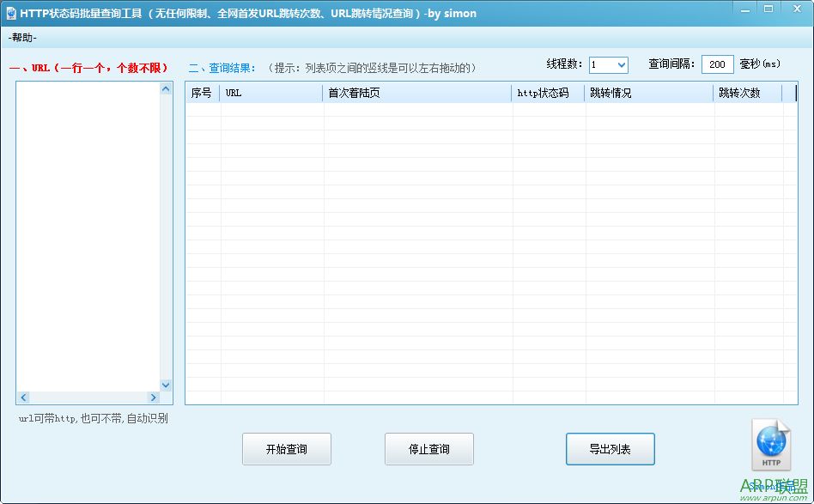Click the down scroll arrow of the URL list
The width and height of the screenshot is (814, 504).
pos(166,385)
